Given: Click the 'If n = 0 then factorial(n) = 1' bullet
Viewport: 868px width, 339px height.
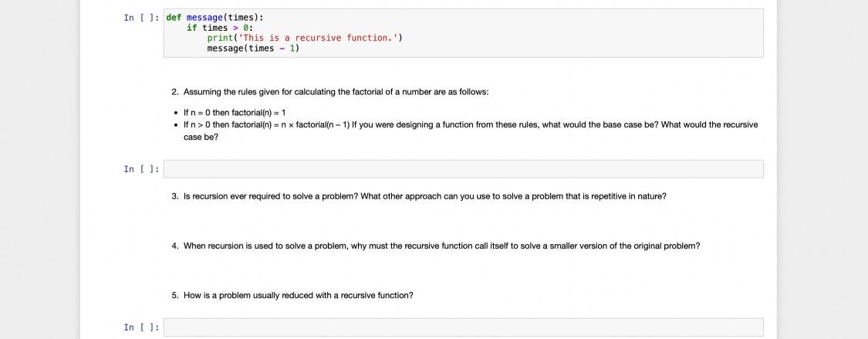Looking at the screenshot, I should coord(235,113).
